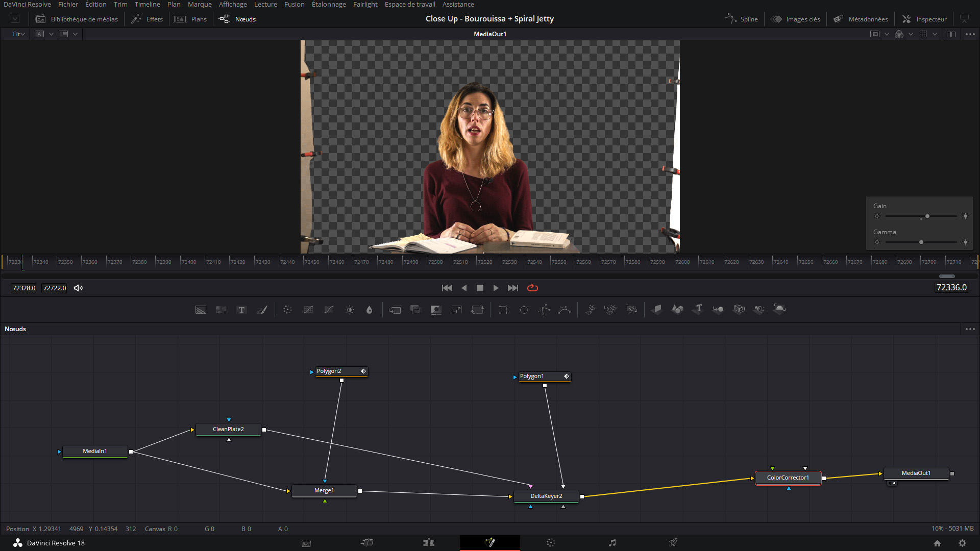
Task: Add a Color Curves tool
Action: click(308, 310)
